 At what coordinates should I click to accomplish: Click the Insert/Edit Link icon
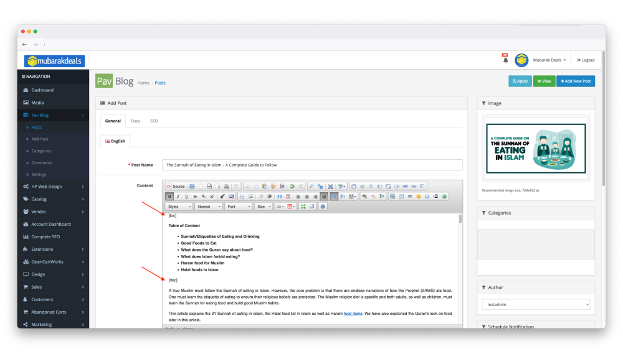365,195
